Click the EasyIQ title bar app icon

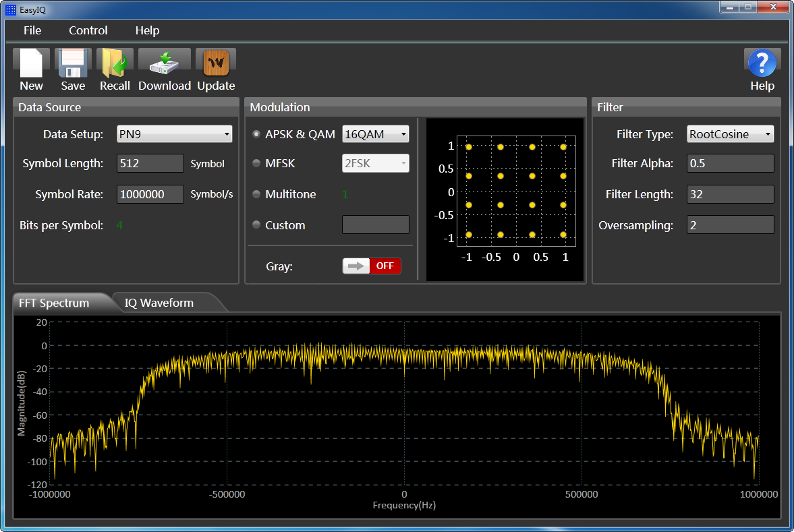[11, 9]
